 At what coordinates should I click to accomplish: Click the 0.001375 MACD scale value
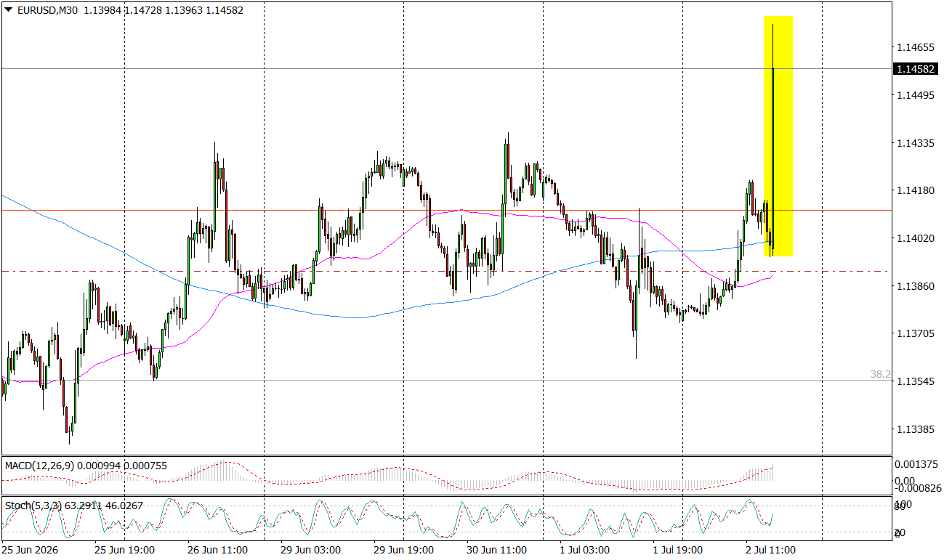[x=917, y=464]
